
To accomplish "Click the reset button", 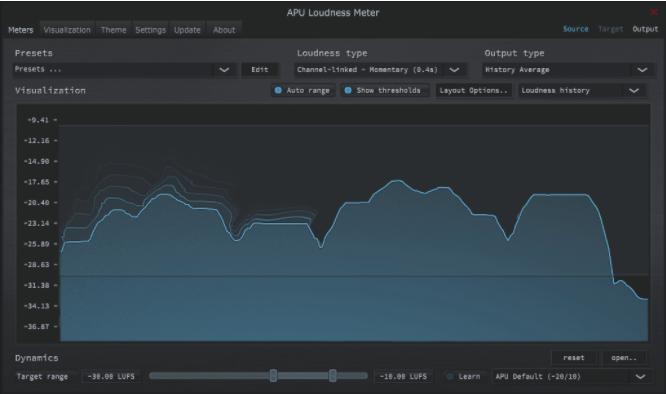I will [573, 358].
